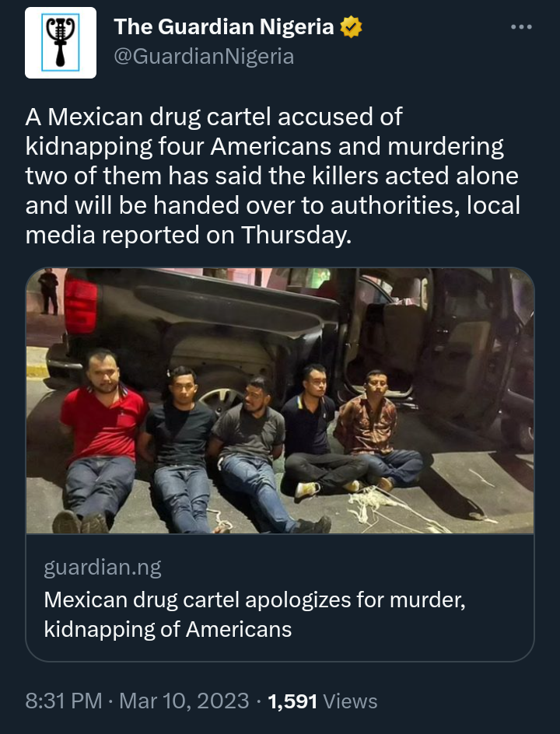
Task: Click the man in the red shirt in the photo
Action: click(x=100, y=440)
